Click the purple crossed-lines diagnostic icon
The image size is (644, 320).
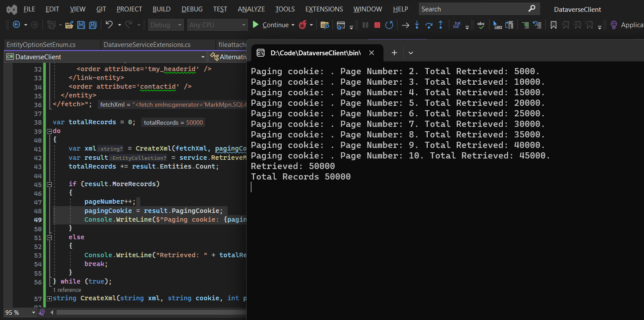click(457, 25)
